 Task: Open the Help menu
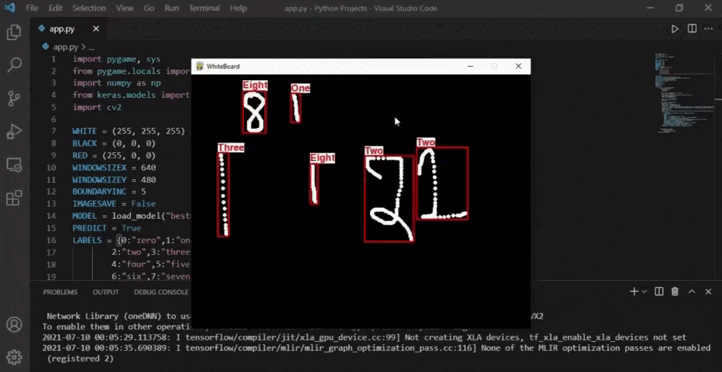tap(238, 8)
